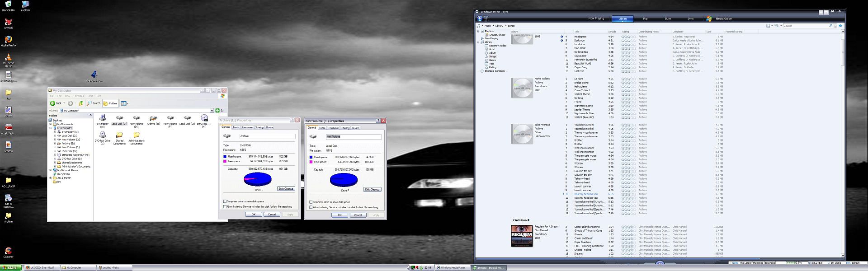Expand the Archive (E:) node in Folders tree
The height and width of the screenshot is (271, 868).
pyautogui.click(x=55, y=144)
